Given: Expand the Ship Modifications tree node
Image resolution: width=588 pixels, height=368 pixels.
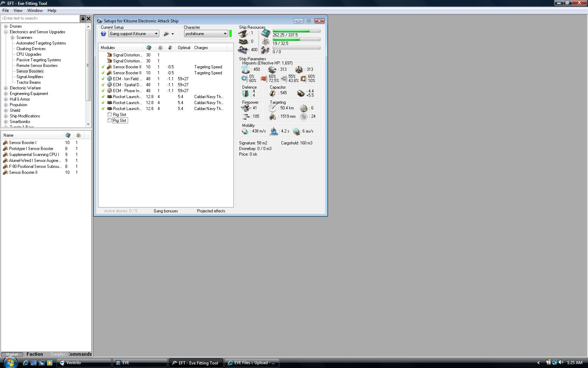Looking at the screenshot, I should tap(6, 116).
